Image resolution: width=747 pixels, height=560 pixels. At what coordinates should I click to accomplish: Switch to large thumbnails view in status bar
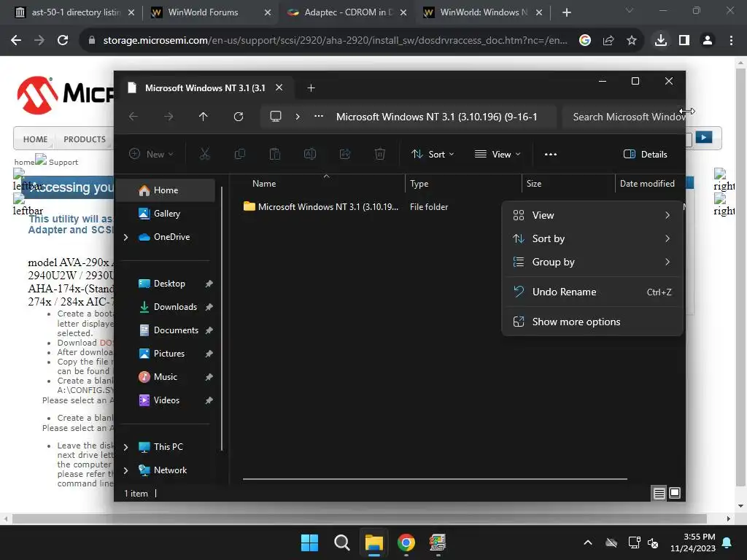click(675, 493)
